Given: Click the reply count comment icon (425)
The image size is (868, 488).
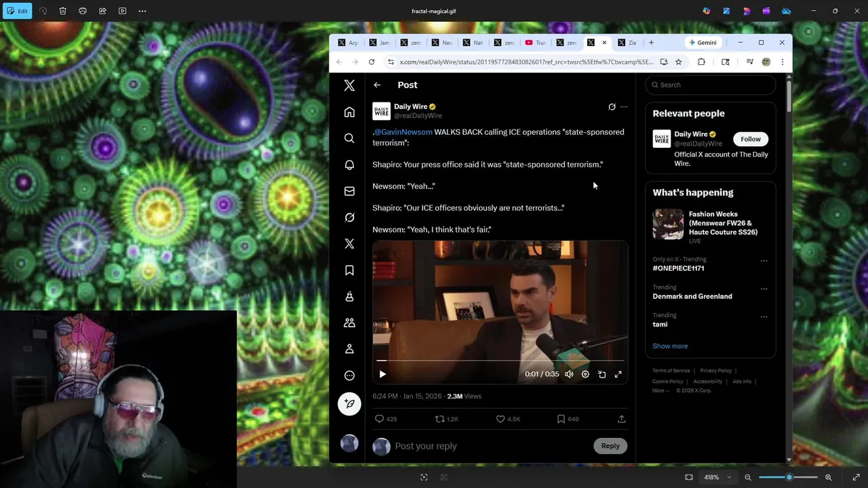Looking at the screenshot, I should [386, 419].
